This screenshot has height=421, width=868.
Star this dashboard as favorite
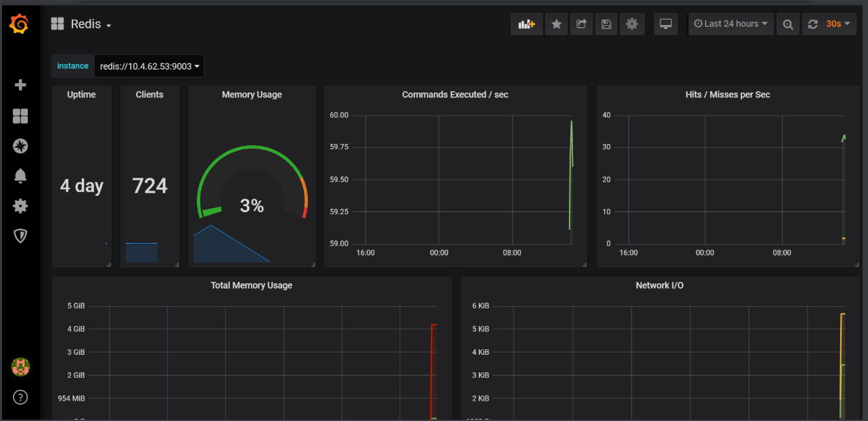[x=556, y=24]
